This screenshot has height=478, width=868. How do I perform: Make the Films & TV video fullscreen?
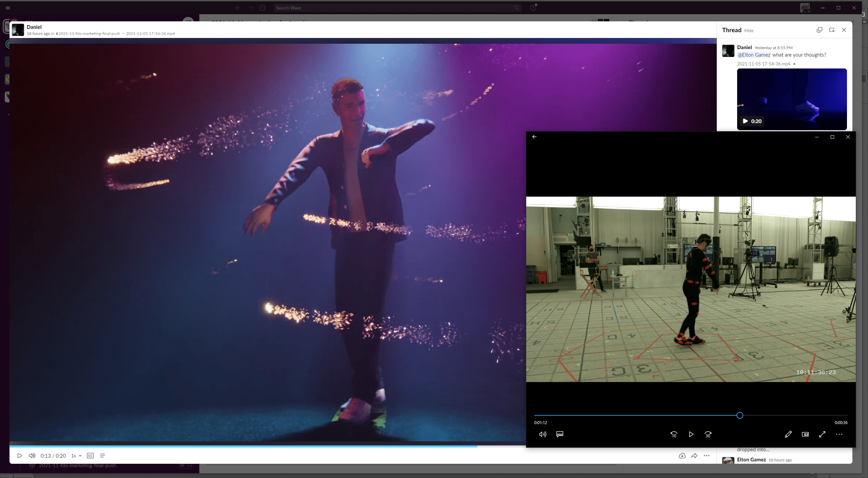[x=822, y=434]
